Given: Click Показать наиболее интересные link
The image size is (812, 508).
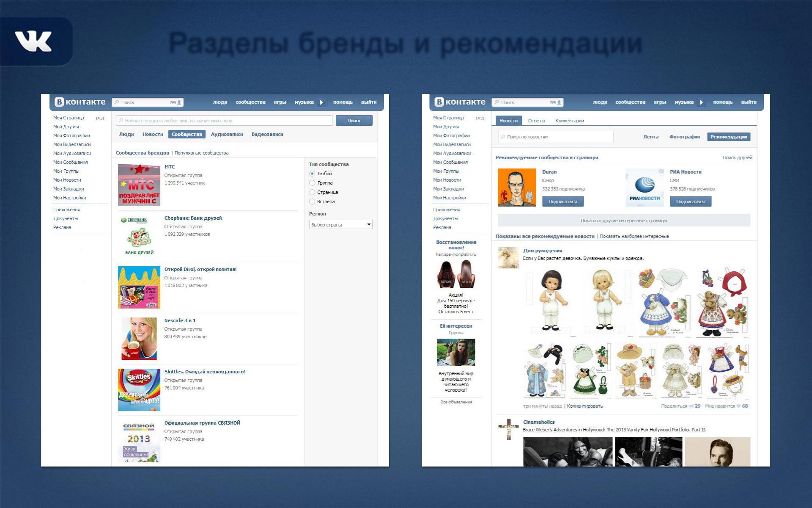Looking at the screenshot, I should click(634, 236).
